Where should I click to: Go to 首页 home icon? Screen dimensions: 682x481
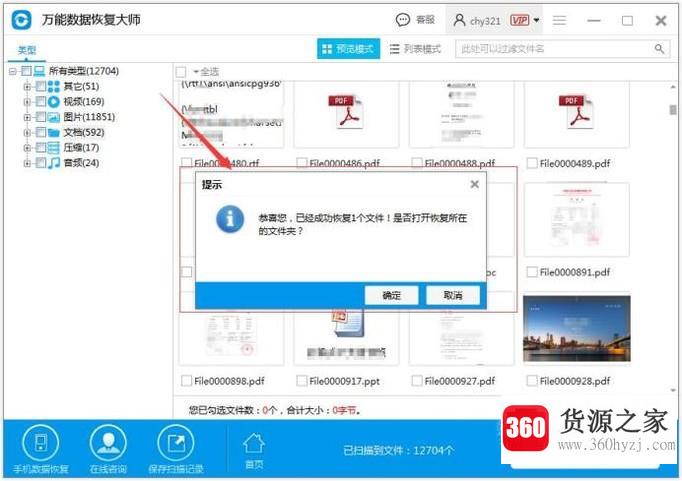click(254, 444)
